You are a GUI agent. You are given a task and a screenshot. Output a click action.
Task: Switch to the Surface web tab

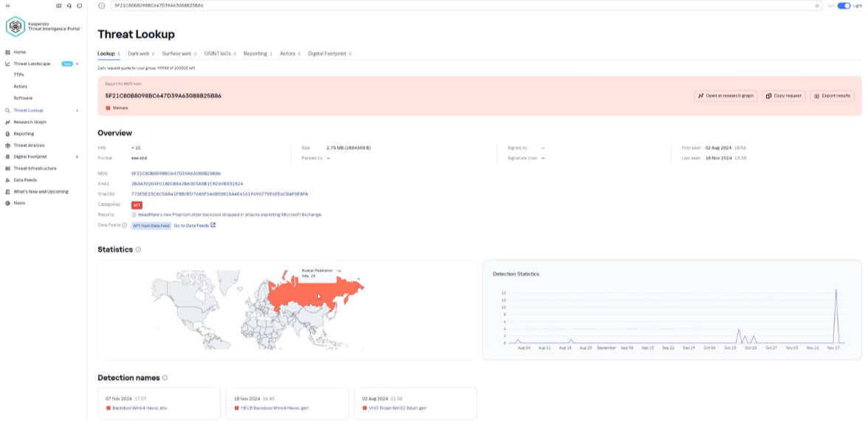[x=179, y=54]
